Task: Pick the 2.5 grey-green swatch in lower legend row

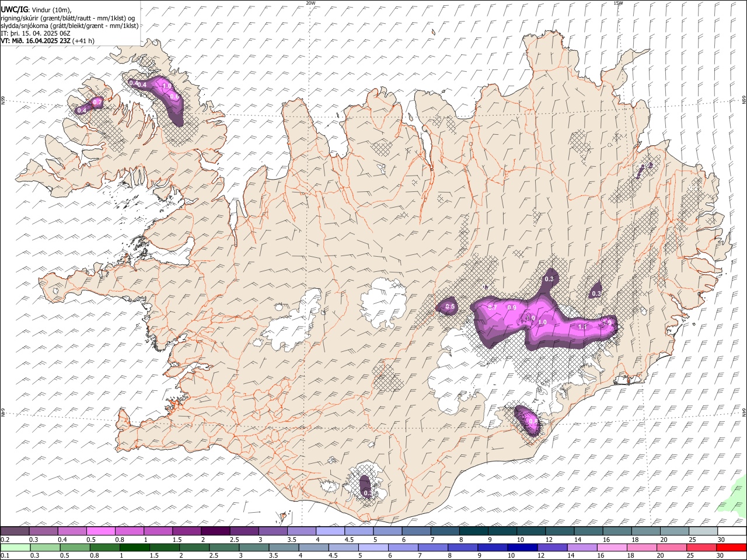Action: (224, 548)
